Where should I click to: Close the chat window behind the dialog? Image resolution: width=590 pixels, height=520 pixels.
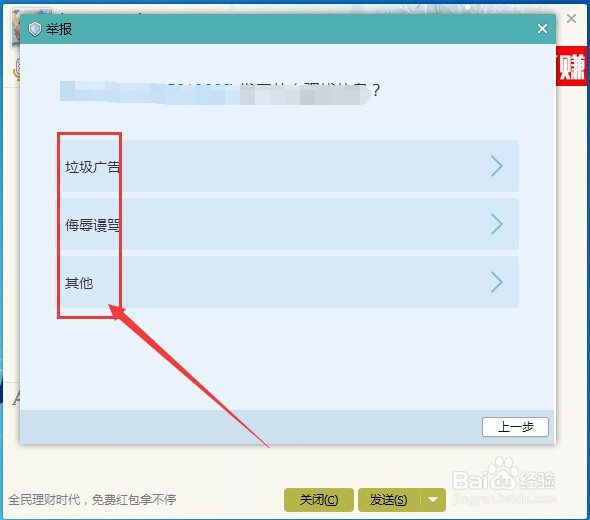pos(571,18)
